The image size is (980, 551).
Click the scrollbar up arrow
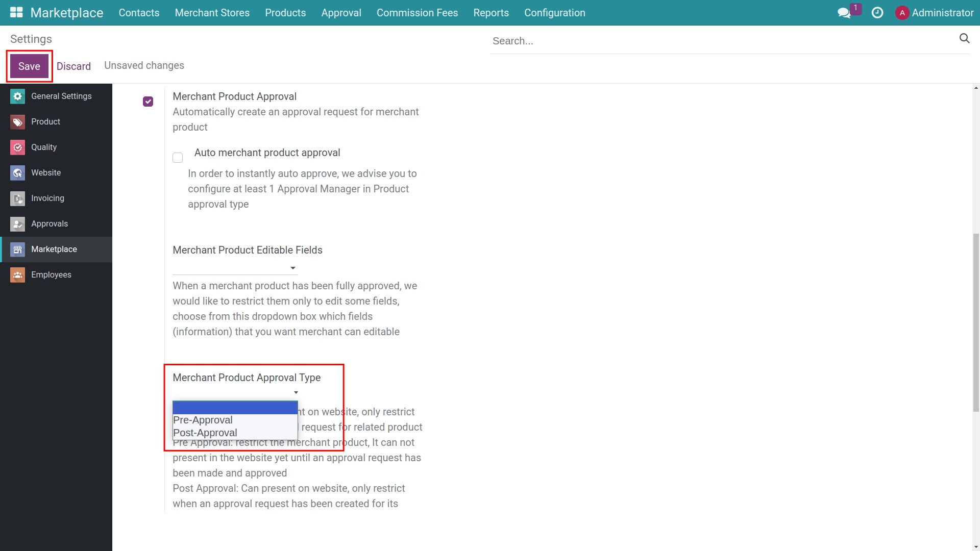point(976,88)
